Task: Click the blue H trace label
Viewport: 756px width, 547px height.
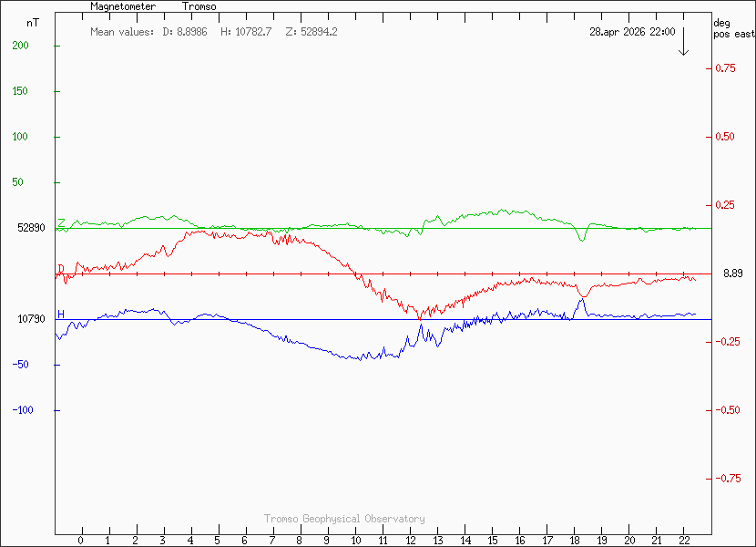Action: pos(61,315)
